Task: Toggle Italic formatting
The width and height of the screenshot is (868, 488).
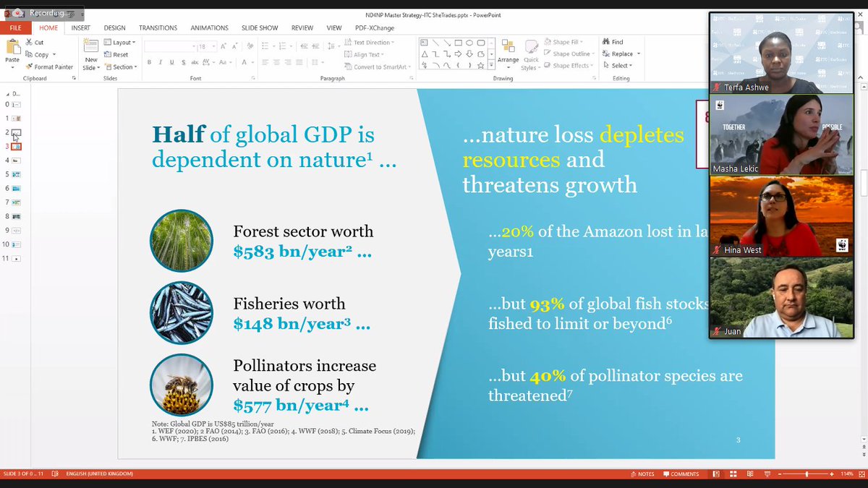Action: point(160,62)
